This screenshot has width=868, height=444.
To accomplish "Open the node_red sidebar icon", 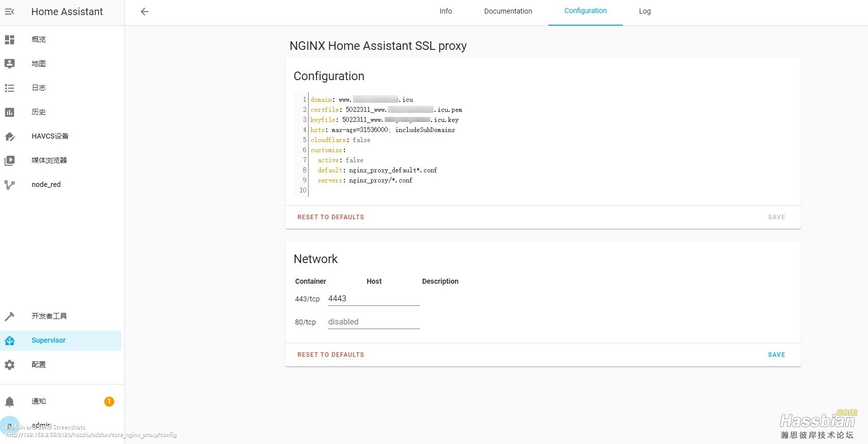I will (x=10, y=185).
